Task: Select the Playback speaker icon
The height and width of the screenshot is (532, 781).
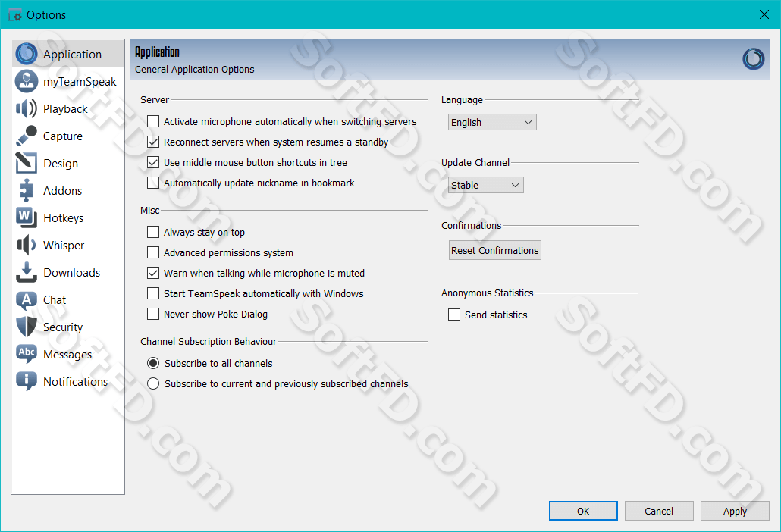Action: [27, 108]
